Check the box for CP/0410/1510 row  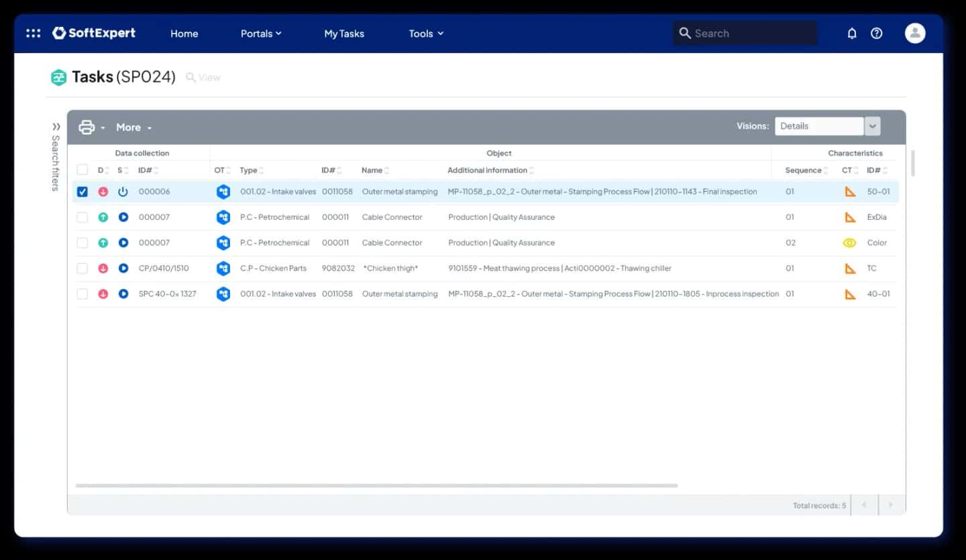point(83,268)
